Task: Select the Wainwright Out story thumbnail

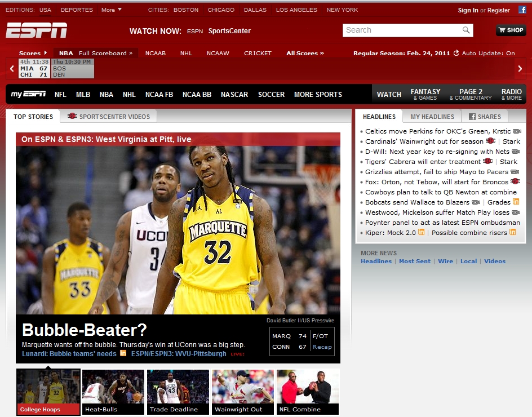Action: 242,392
